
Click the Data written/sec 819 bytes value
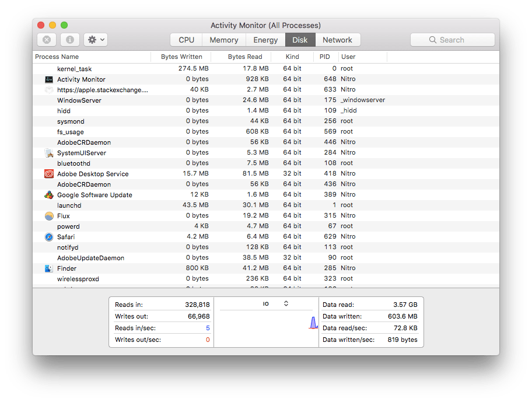[x=402, y=340]
